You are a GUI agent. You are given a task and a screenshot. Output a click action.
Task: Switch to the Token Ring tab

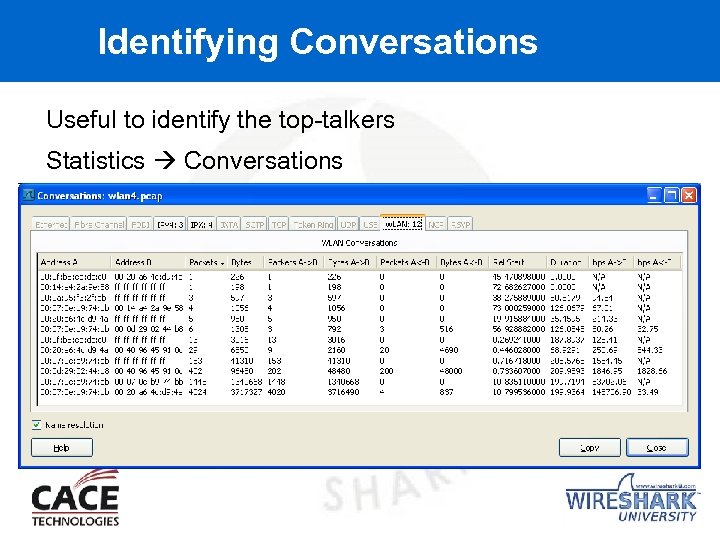click(x=313, y=224)
